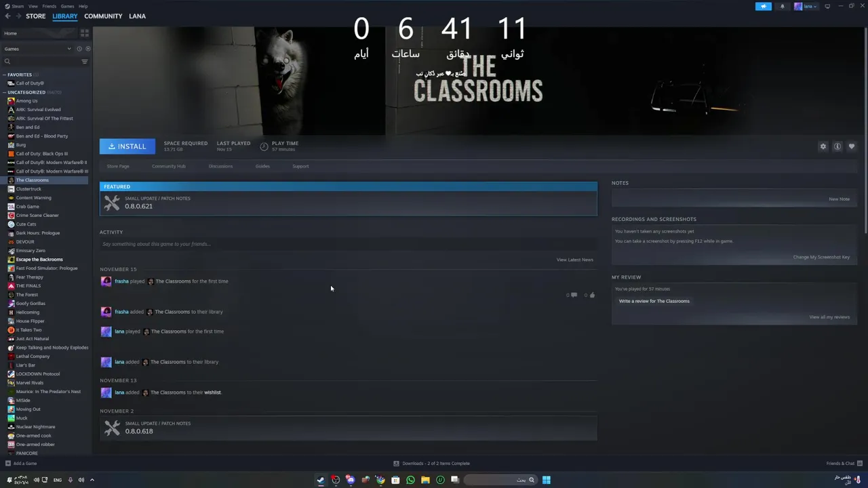Switch library to grid view icon
Screen dimensions: 868x488
[85, 33]
